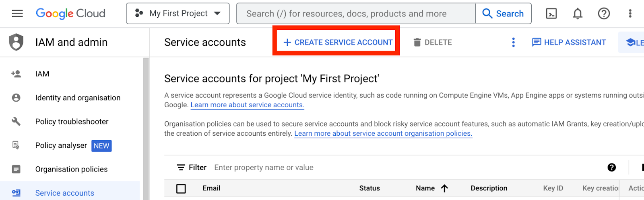Click Create Service Account button
This screenshot has width=644, height=200.
coord(338,42)
